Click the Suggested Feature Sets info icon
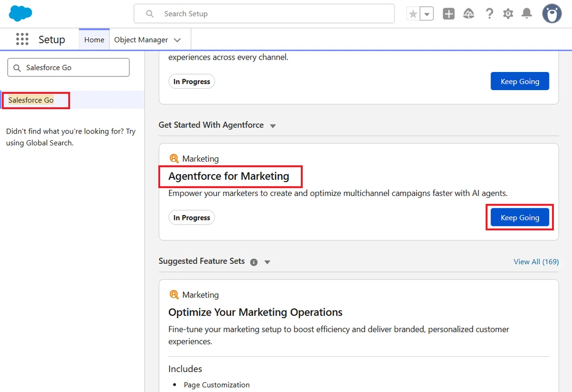 point(254,262)
